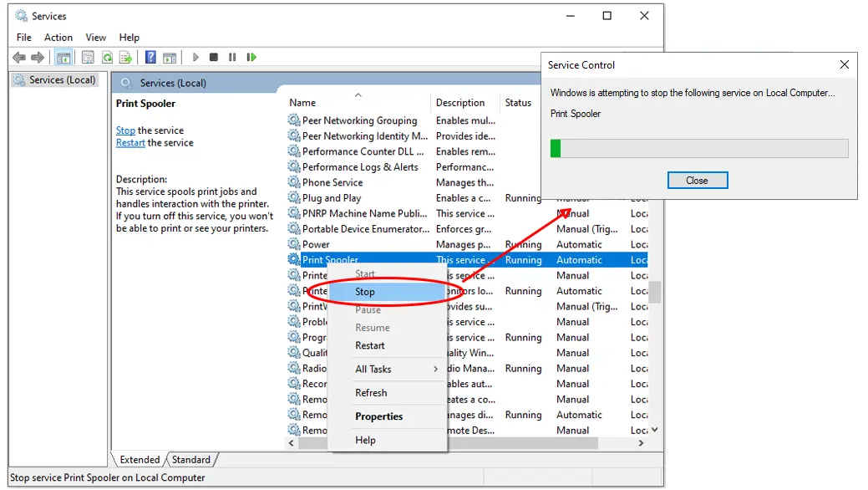
Task: Click the Show/Hide Console Tree icon
Action: [63, 58]
